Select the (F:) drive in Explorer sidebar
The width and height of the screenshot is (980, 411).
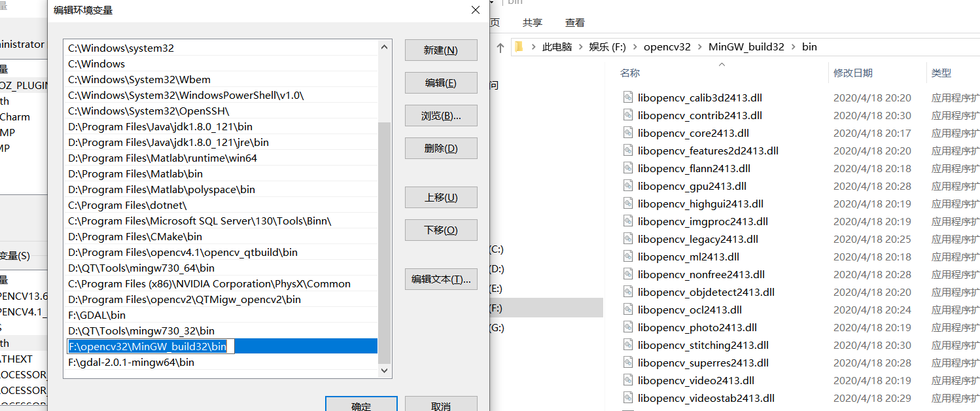tap(546, 308)
